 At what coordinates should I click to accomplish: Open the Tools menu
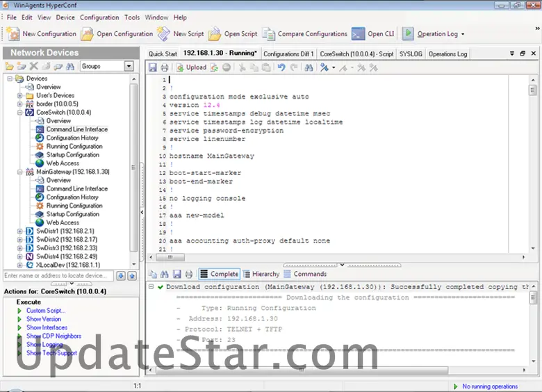point(132,17)
